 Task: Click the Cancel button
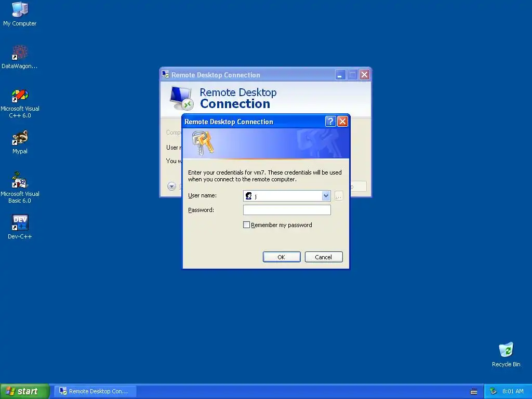pos(324,257)
